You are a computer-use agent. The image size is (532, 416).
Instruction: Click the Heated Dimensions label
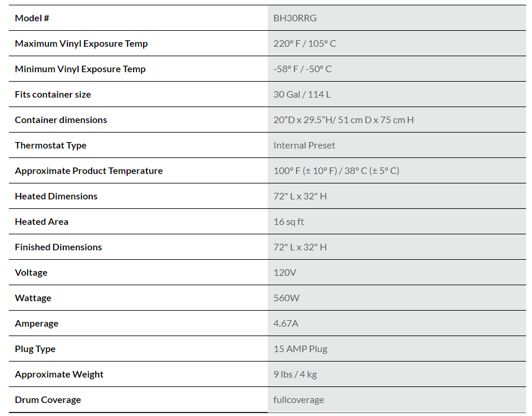click(x=56, y=196)
